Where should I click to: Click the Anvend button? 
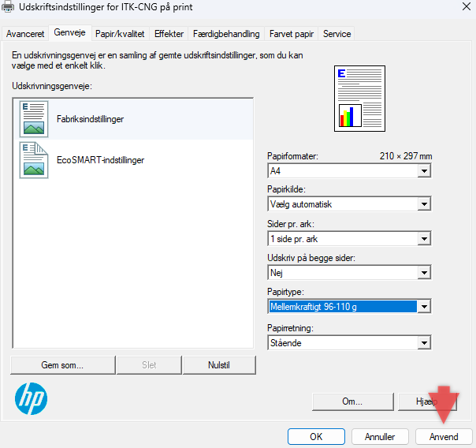coord(444,437)
